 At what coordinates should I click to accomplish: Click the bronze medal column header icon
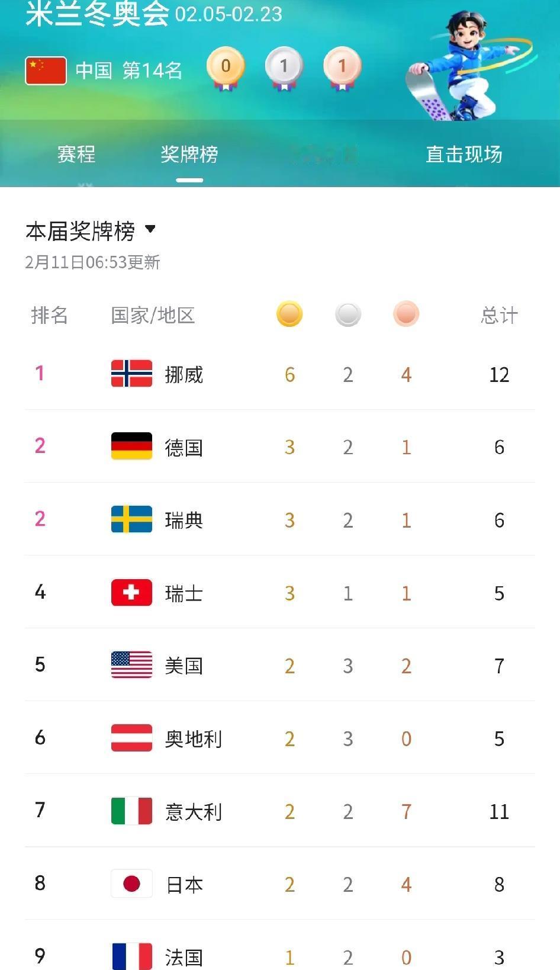pos(406,314)
